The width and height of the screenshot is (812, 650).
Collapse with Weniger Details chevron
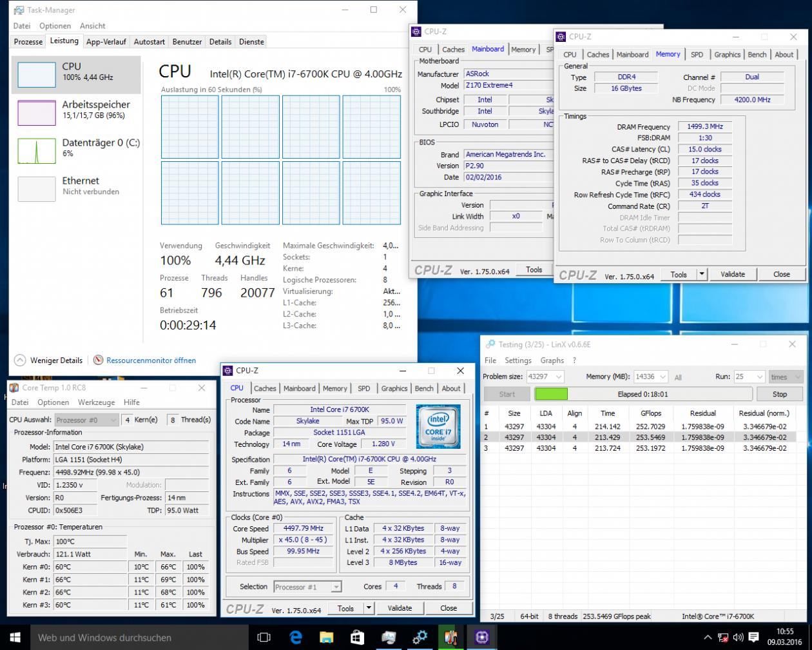click(19, 360)
